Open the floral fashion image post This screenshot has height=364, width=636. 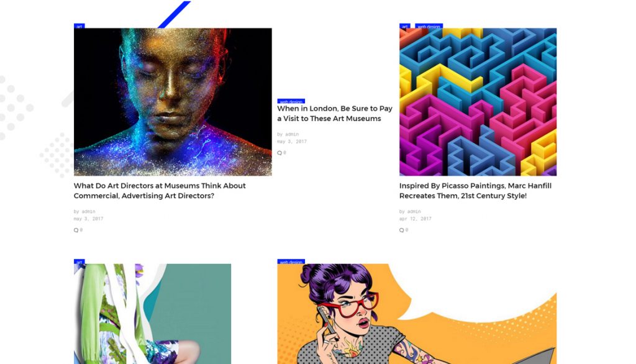(153, 314)
